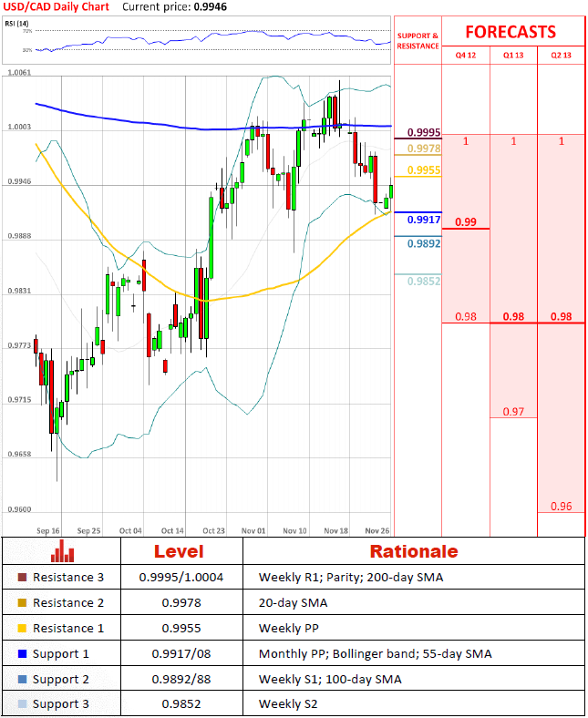This screenshot has width=588, height=718.
Task: Click the Support 2 row label
Action: (60, 679)
